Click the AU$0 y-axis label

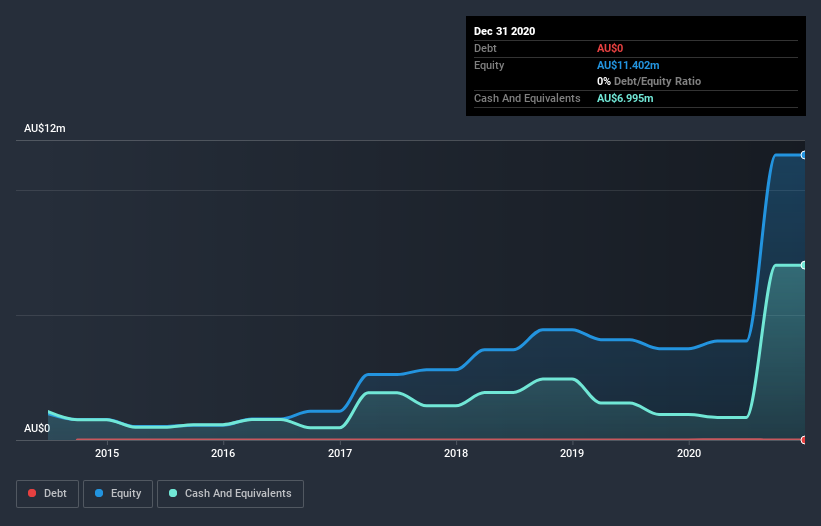pyautogui.click(x=37, y=428)
